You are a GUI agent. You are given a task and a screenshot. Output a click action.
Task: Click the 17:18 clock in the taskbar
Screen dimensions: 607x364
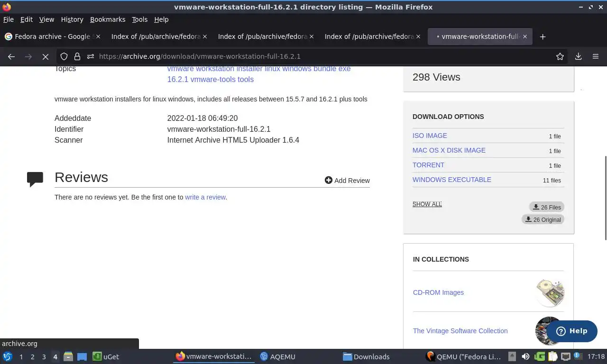pos(596,356)
